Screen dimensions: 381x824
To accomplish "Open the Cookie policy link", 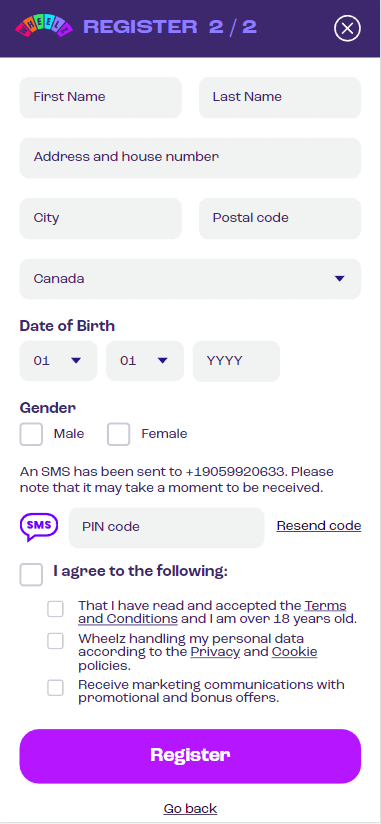I will pos(294,652).
